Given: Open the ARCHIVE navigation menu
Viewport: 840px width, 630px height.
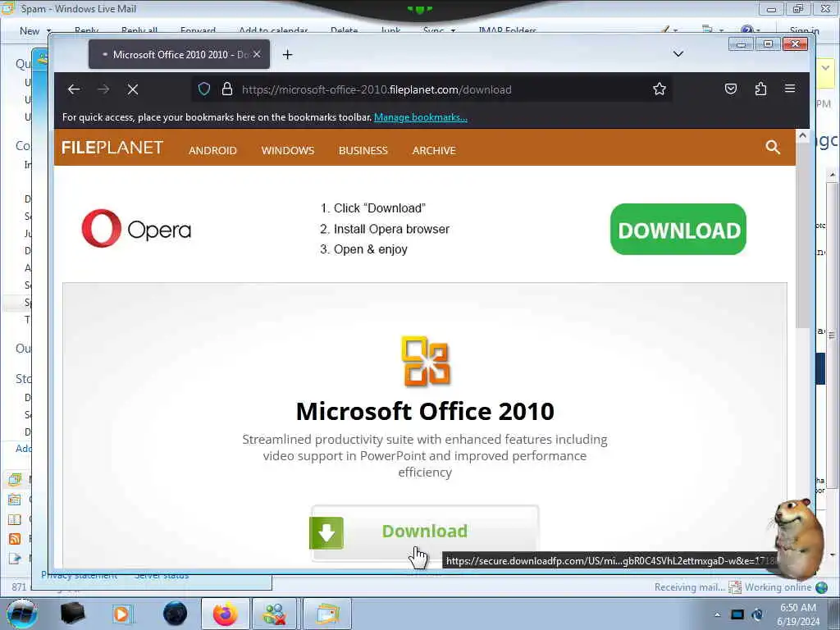Looking at the screenshot, I should 434,151.
